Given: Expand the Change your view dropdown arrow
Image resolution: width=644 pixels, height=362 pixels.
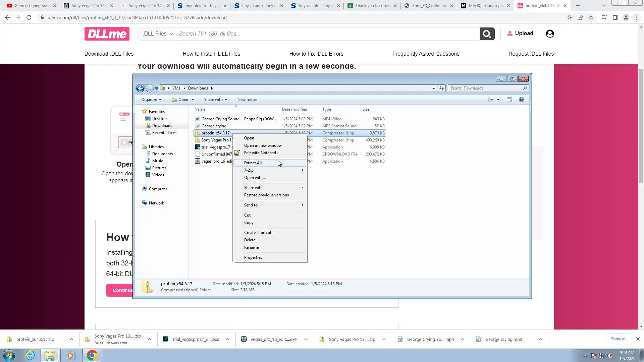Looking at the screenshot, I should point(498,100).
